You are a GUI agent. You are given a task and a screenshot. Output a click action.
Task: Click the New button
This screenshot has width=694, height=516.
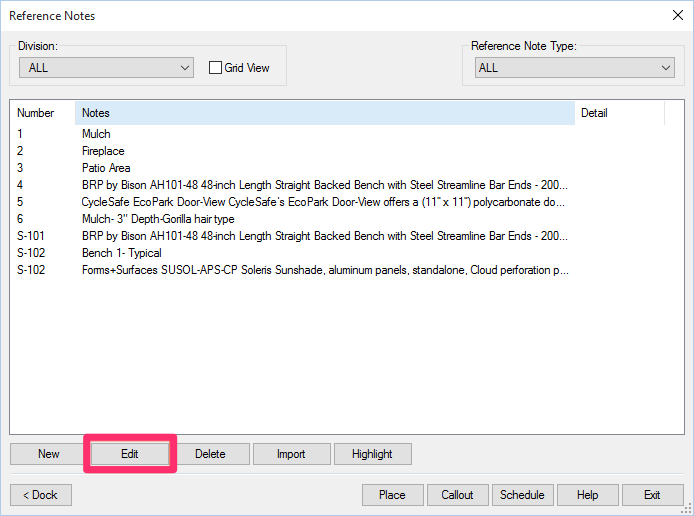coord(48,454)
